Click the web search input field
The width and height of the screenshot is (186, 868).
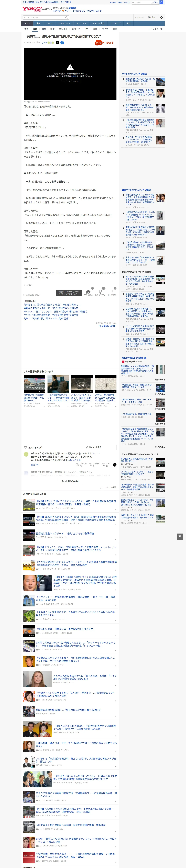(141, 2)
